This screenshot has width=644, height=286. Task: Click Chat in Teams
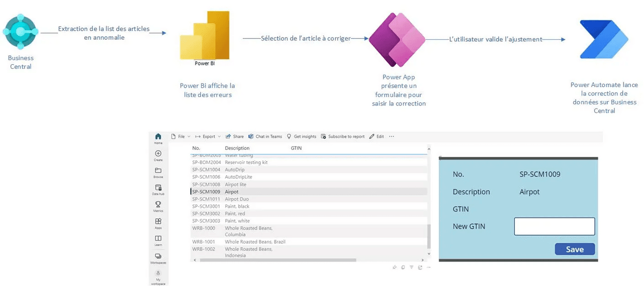(265, 137)
